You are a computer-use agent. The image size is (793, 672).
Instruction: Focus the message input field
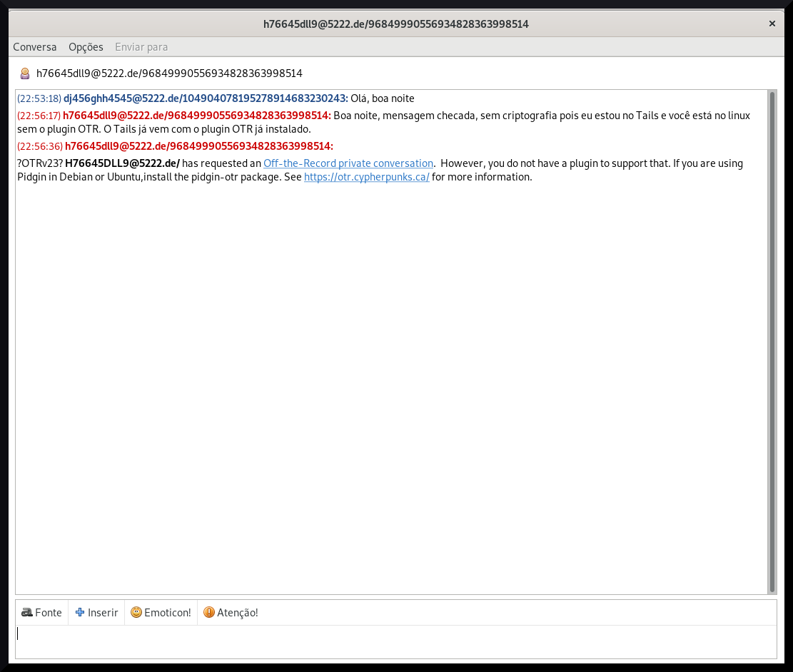coord(396,641)
